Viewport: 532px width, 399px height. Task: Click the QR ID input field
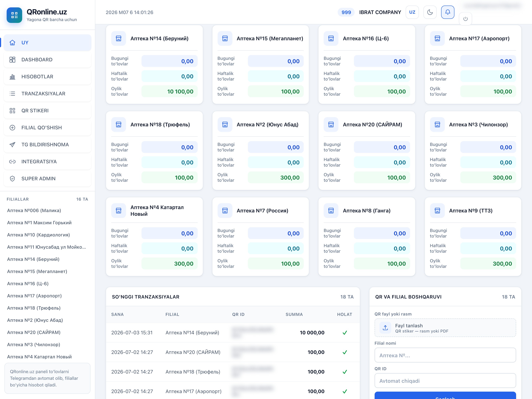click(445, 381)
